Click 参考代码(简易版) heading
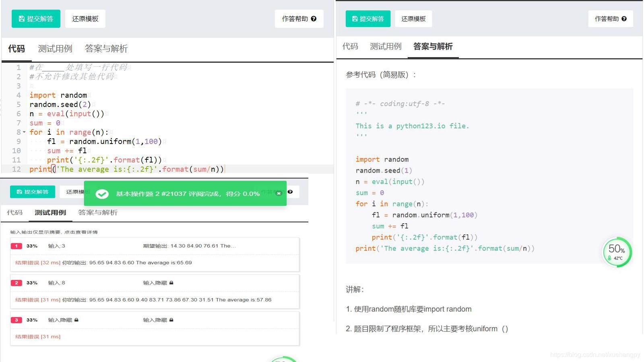This screenshot has width=644, height=362. click(380, 75)
